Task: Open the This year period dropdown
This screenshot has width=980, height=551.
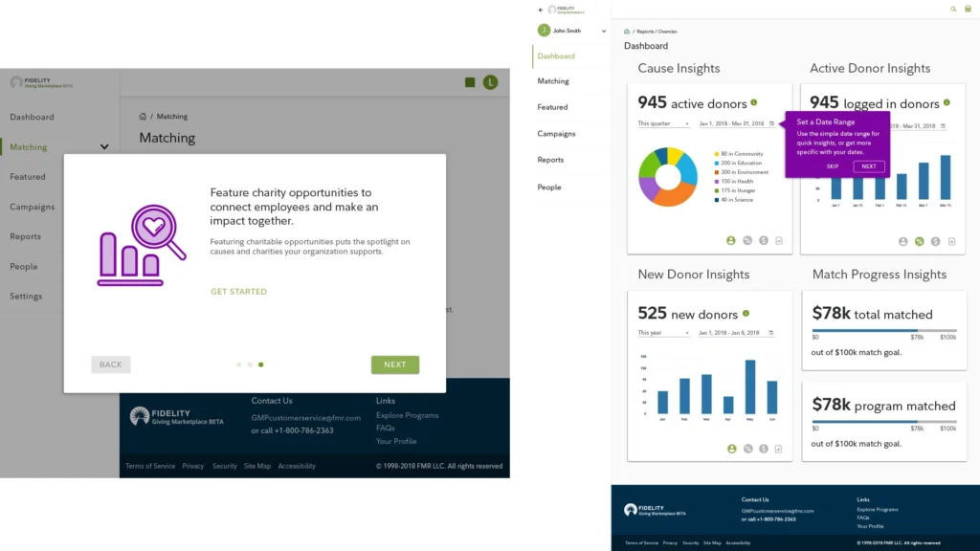Action: [663, 333]
